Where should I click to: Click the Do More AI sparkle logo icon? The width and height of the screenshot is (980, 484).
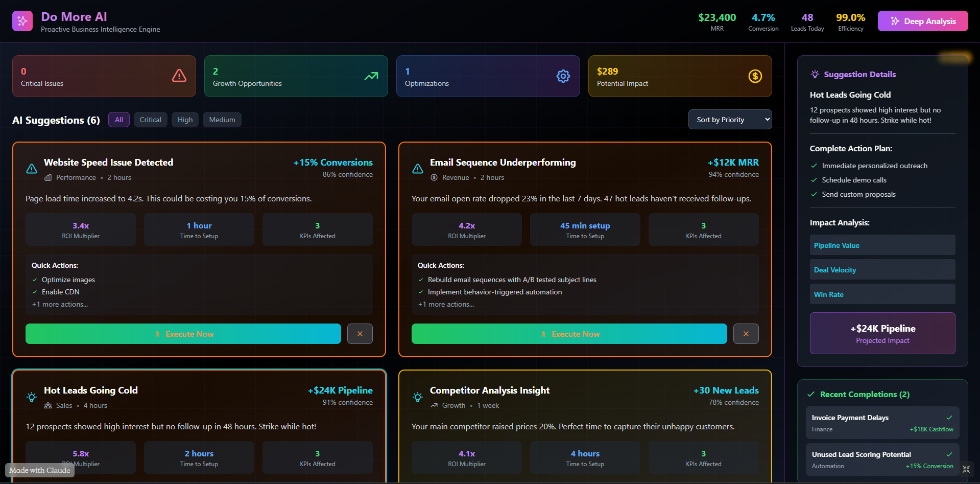[x=22, y=20]
